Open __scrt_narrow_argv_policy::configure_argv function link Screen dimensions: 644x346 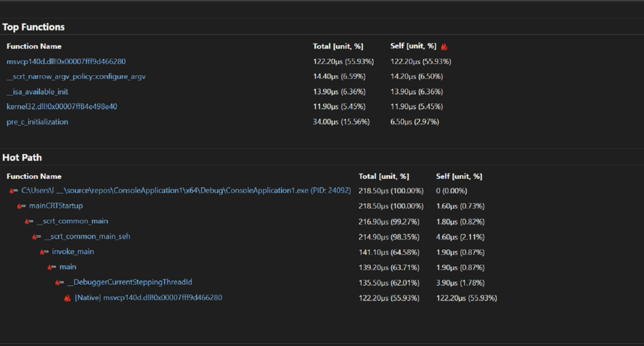(76, 76)
